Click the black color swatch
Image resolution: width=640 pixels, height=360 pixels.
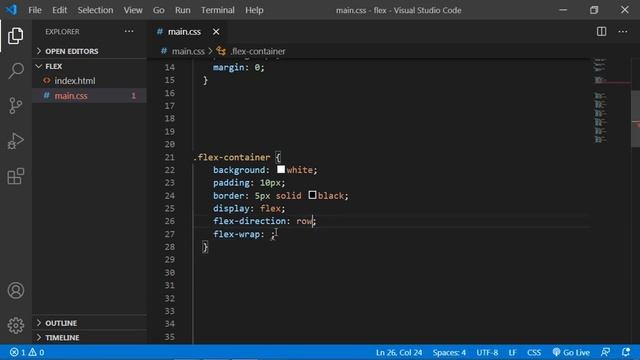pyautogui.click(x=312, y=195)
